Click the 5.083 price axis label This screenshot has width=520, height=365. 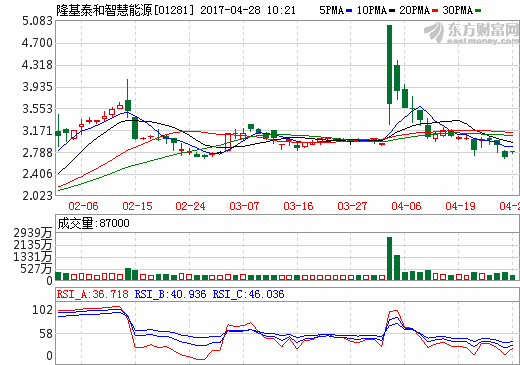(x=37, y=21)
